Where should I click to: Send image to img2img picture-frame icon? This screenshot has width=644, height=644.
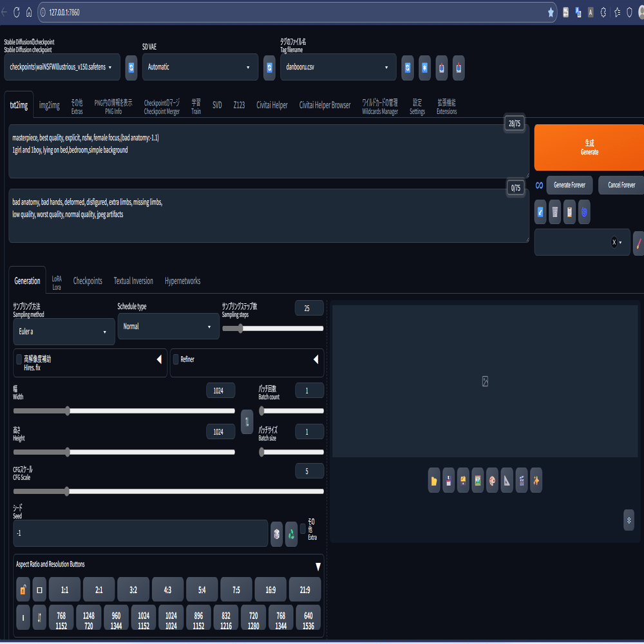point(478,480)
